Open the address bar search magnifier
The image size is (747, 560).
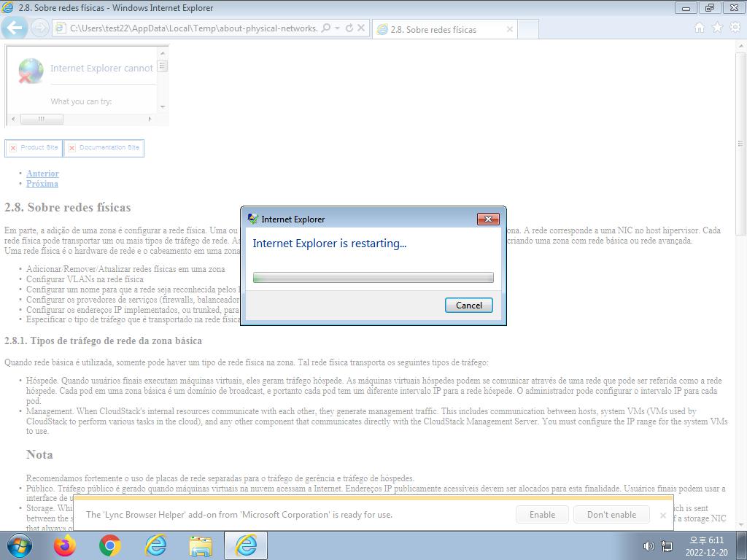pyautogui.click(x=326, y=28)
